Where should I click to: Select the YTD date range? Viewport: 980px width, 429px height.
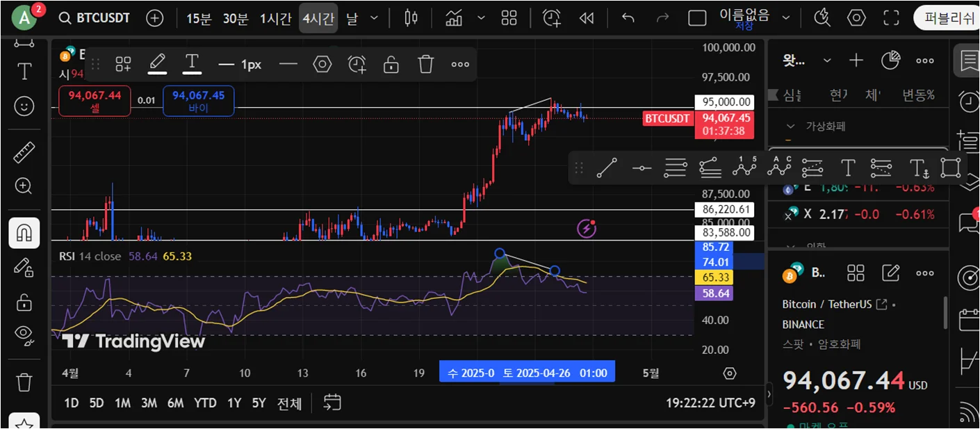(x=205, y=403)
